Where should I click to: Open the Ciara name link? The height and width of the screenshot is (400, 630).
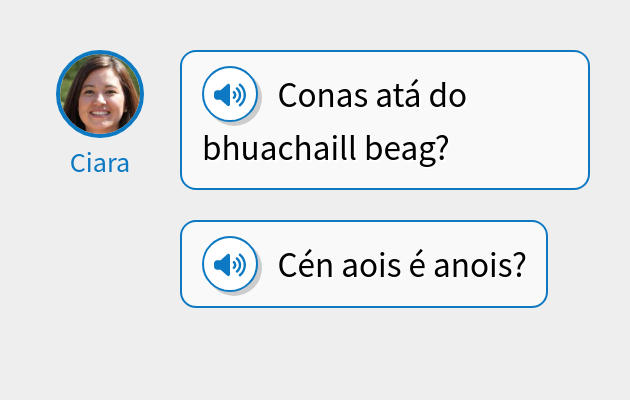100,163
